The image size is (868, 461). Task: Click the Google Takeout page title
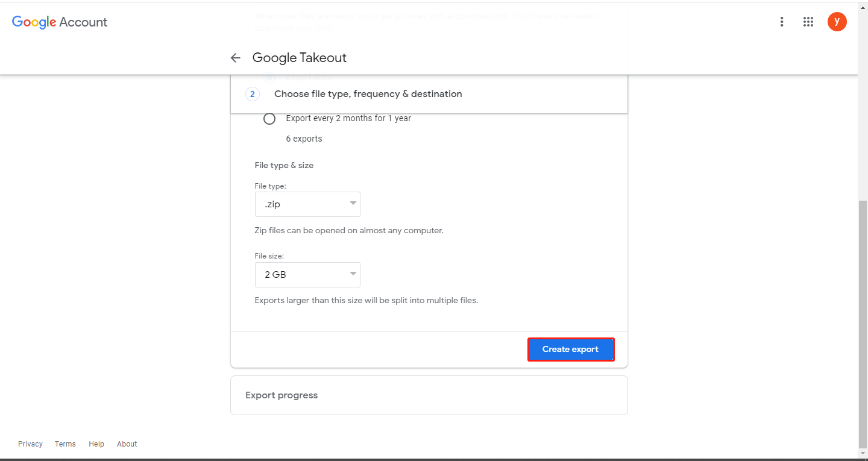[300, 57]
